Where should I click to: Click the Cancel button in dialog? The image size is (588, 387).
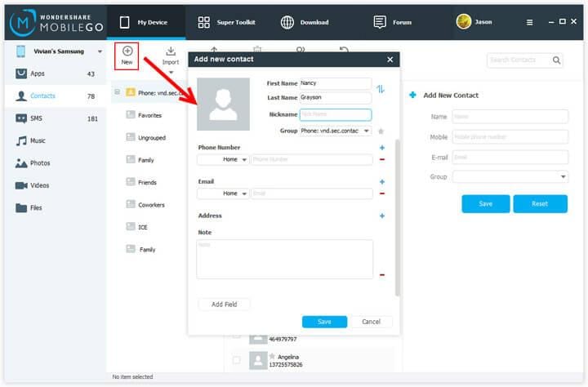click(372, 322)
